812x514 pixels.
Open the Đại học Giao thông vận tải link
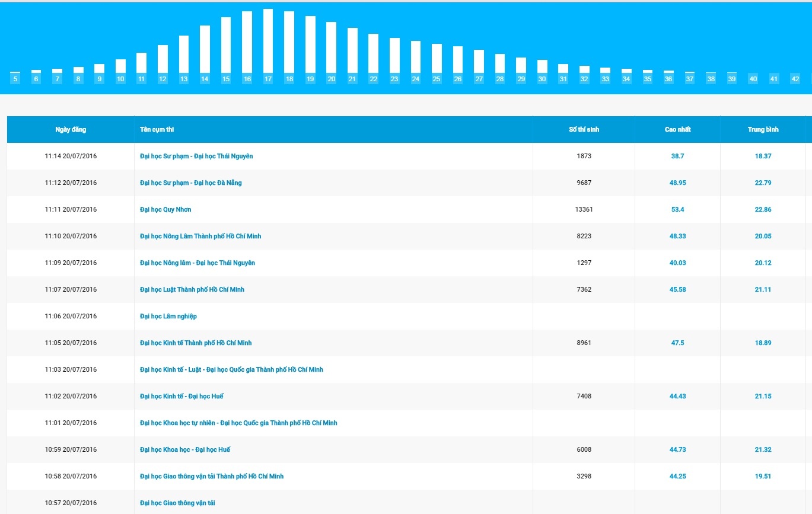177,503
